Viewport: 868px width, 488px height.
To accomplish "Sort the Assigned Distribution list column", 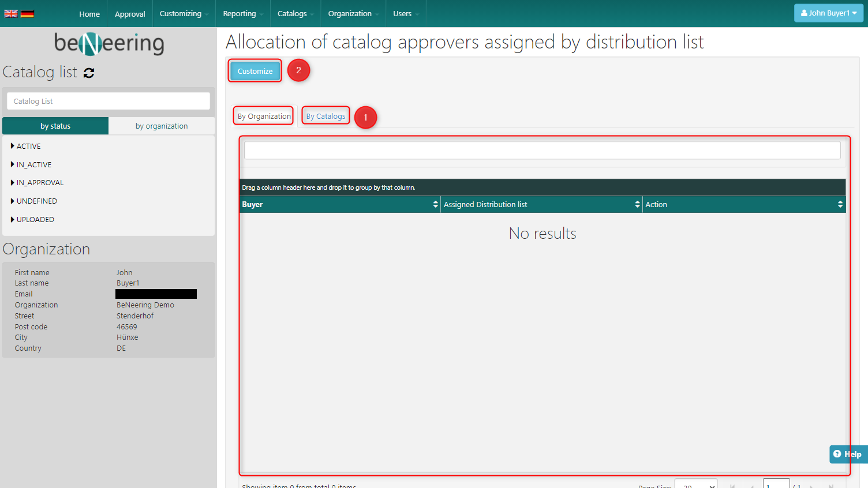I will pyautogui.click(x=637, y=204).
